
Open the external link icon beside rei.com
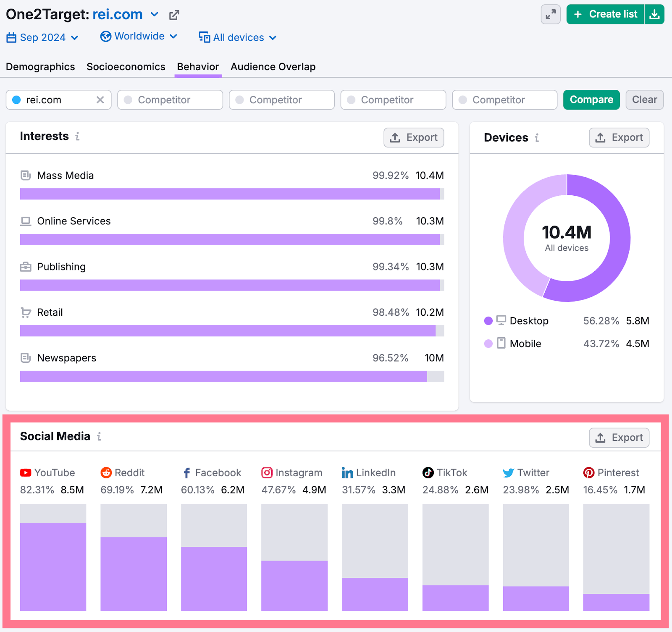coord(174,14)
